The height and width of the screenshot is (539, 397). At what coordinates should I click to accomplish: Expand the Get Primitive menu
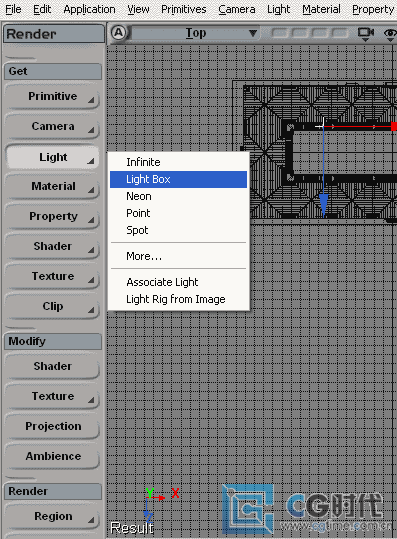point(53,97)
